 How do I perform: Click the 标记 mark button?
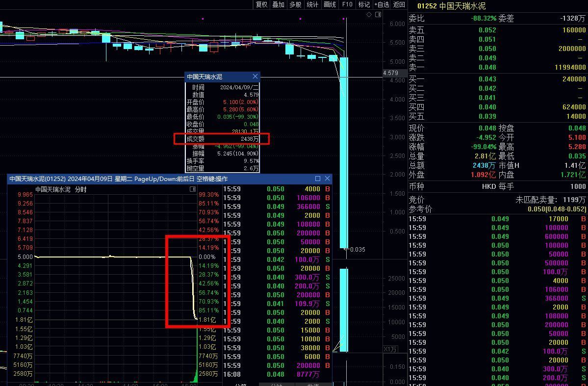364,4
